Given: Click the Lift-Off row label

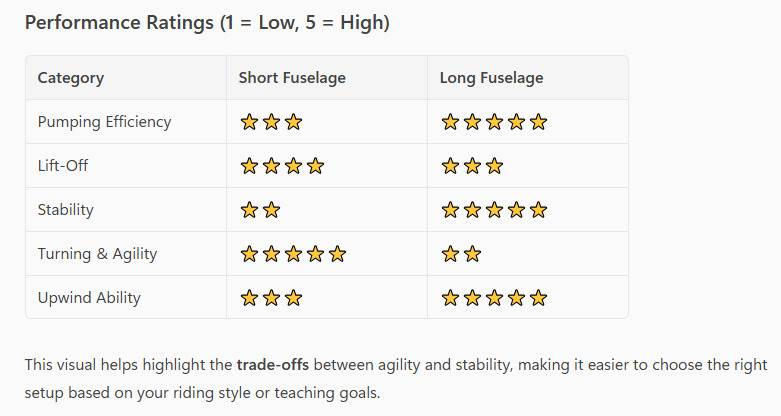Looking at the screenshot, I should [x=63, y=166].
